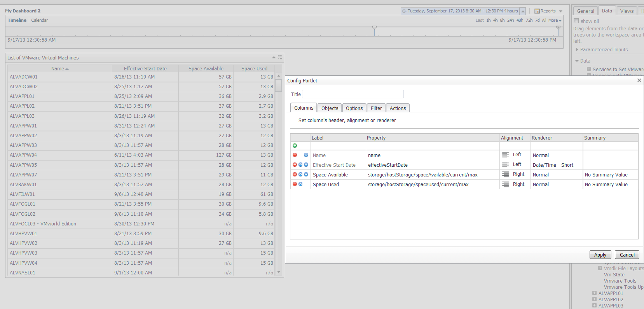
Task: Set range to last 72h
Action: coord(529,20)
